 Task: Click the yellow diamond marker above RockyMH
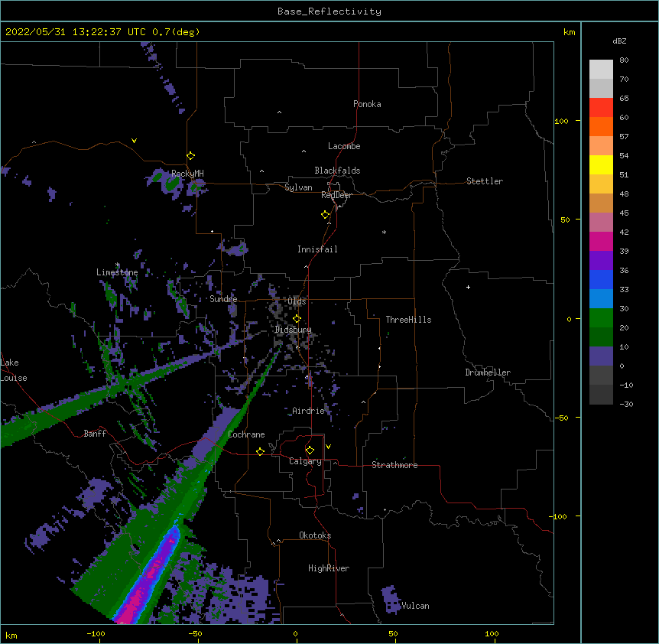click(x=190, y=156)
